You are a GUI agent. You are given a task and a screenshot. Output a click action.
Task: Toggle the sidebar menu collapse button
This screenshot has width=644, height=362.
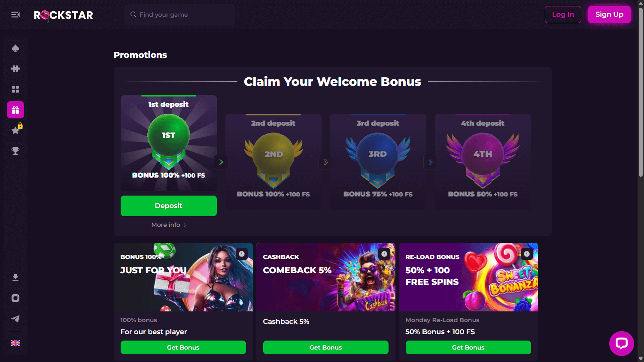click(15, 15)
